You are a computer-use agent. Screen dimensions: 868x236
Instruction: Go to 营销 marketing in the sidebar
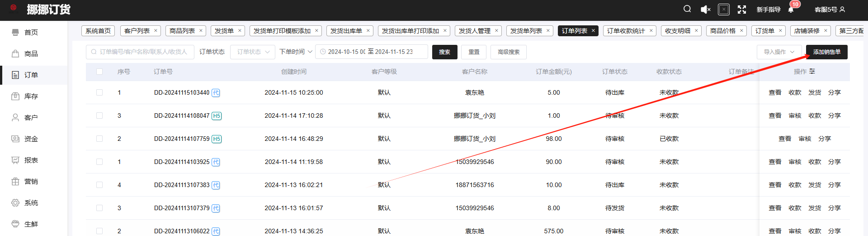tap(31, 181)
